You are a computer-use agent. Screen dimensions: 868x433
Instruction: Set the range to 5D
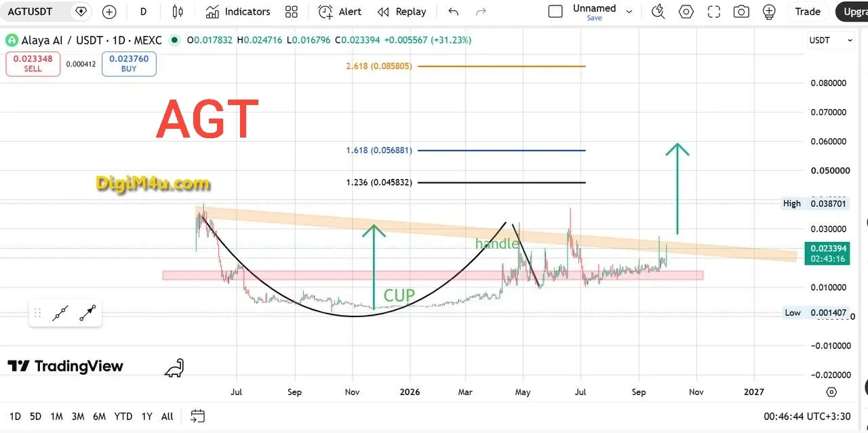tap(35, 416)
